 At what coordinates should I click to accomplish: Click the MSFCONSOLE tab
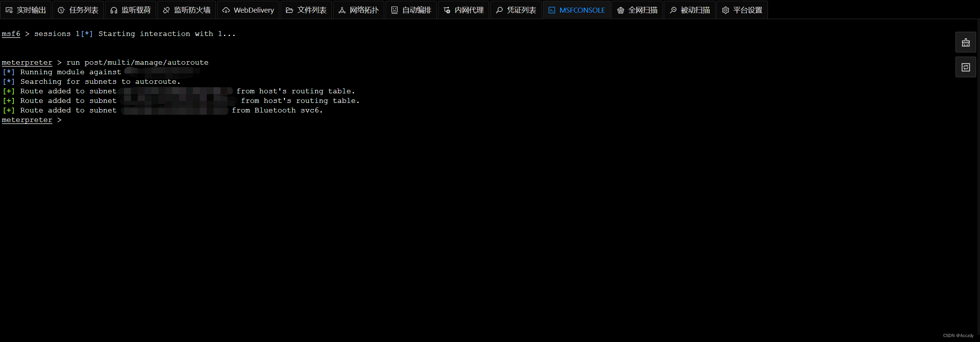tap(577, 10)
